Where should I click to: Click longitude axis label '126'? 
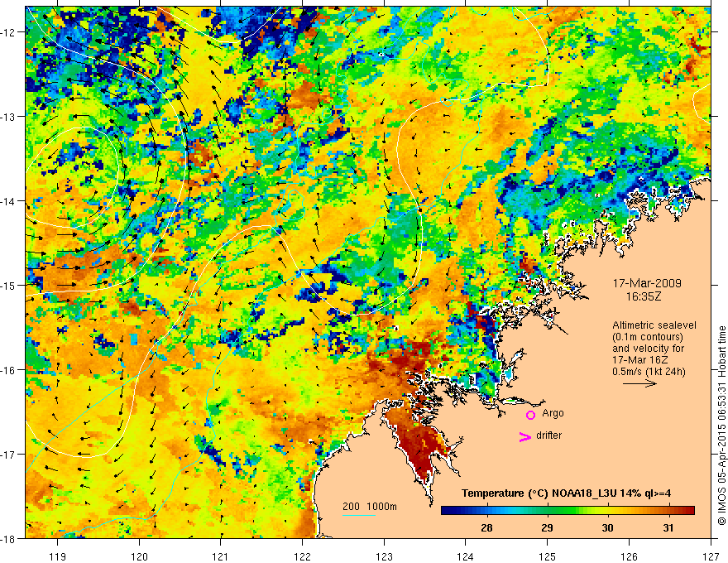(x=629, y=556)
